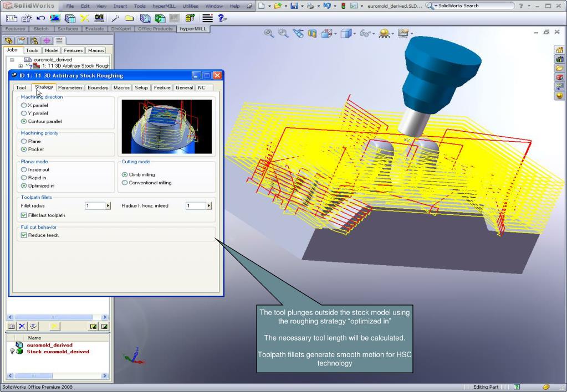The image size is (567, 392).
Task: Select the X parallel machining direction
Action: coord(23,105)
